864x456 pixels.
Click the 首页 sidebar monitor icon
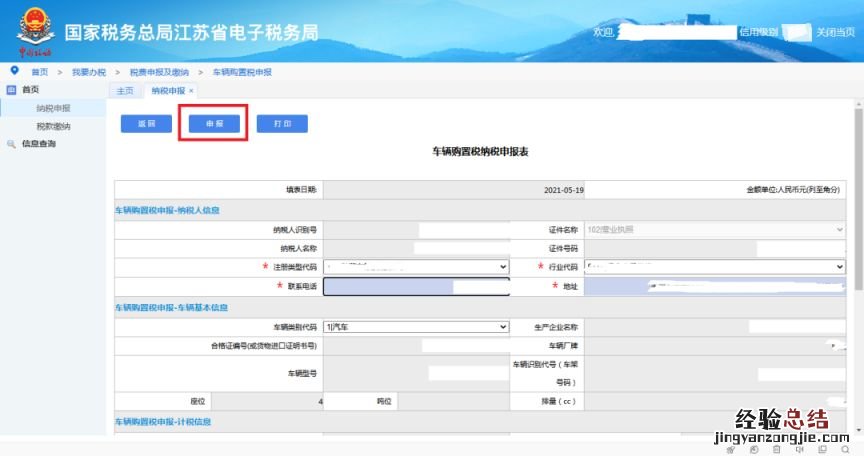click(12, 90)
